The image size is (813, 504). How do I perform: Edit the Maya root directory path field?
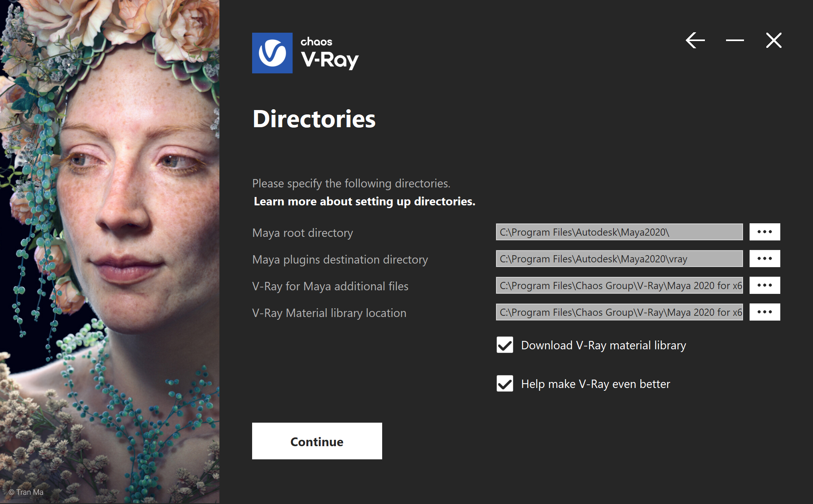tap(619, 232)
